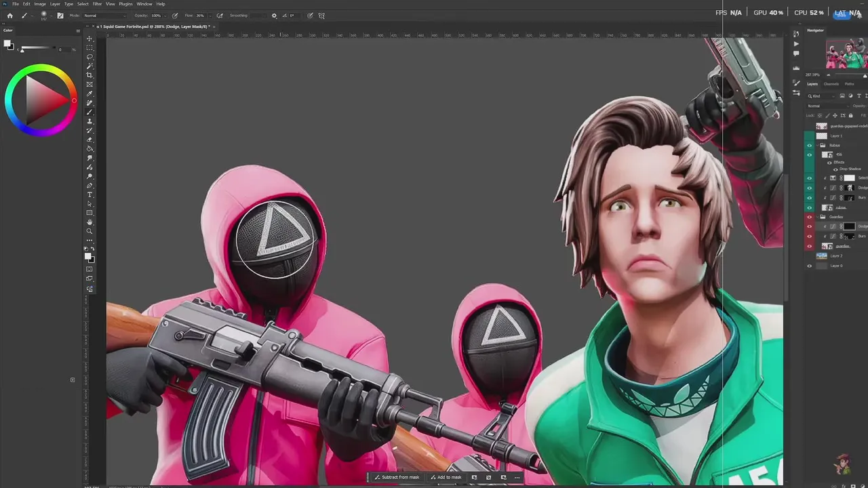Toggle pressure for size icon
This screenshot has height=488, width=868.
[310, 16]
